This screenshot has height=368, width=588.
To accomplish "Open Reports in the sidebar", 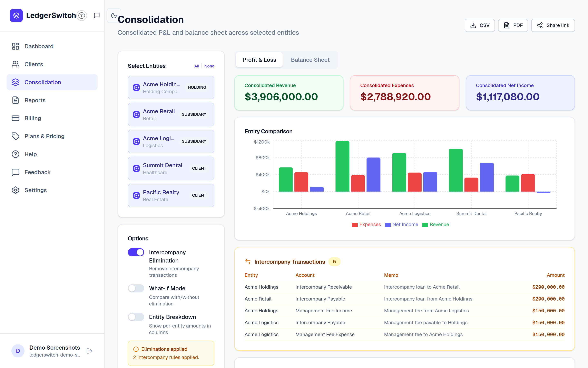I will [52, 100].
